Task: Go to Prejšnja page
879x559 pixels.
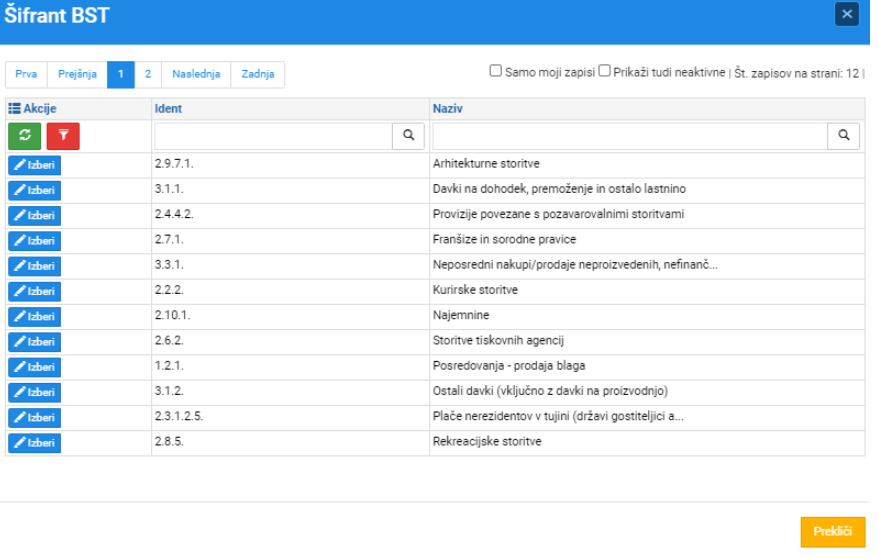Action: pos(77,75)
